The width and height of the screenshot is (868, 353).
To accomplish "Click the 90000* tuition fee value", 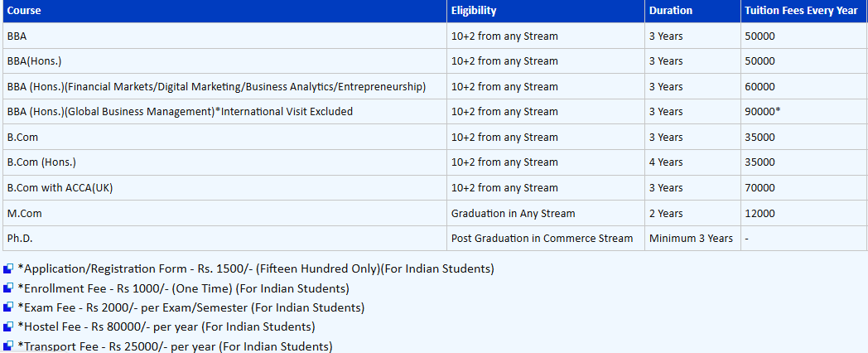I will [763, 112].
